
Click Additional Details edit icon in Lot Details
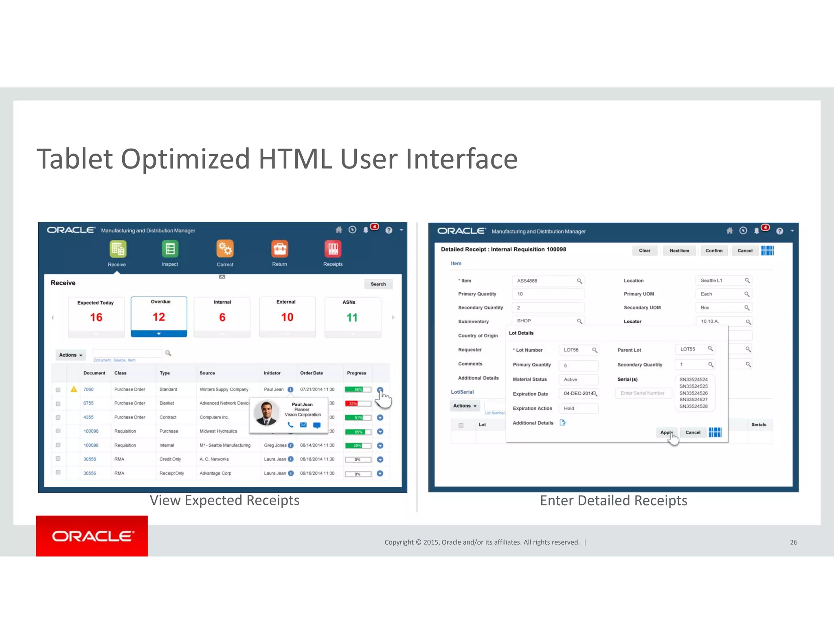(563, 423)
